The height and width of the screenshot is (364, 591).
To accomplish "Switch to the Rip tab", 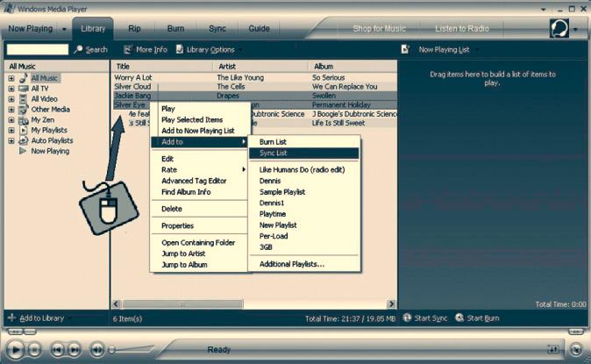I will pyautogui.click(x=134, y=29).
